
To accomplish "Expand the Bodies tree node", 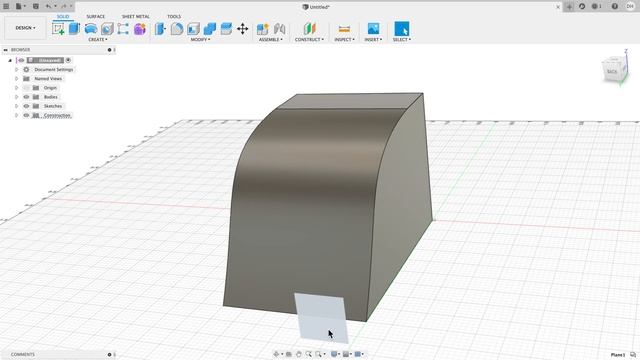I will (16, 97).
